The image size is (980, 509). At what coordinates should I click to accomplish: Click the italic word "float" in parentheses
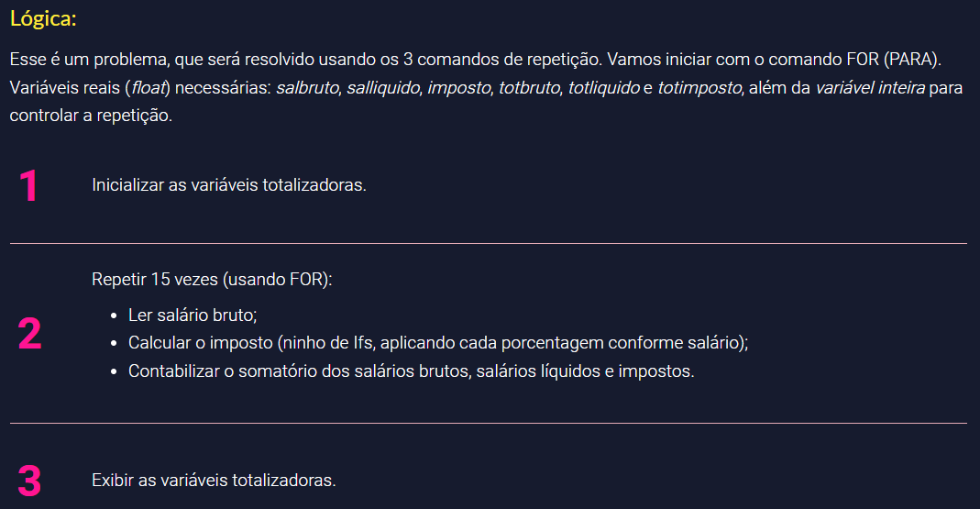coord(148,87)
